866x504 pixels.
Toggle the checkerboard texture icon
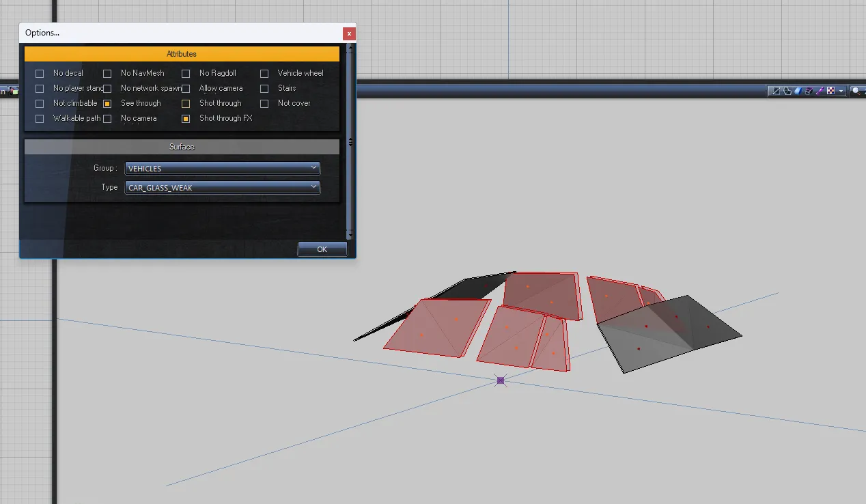(831, 91)
